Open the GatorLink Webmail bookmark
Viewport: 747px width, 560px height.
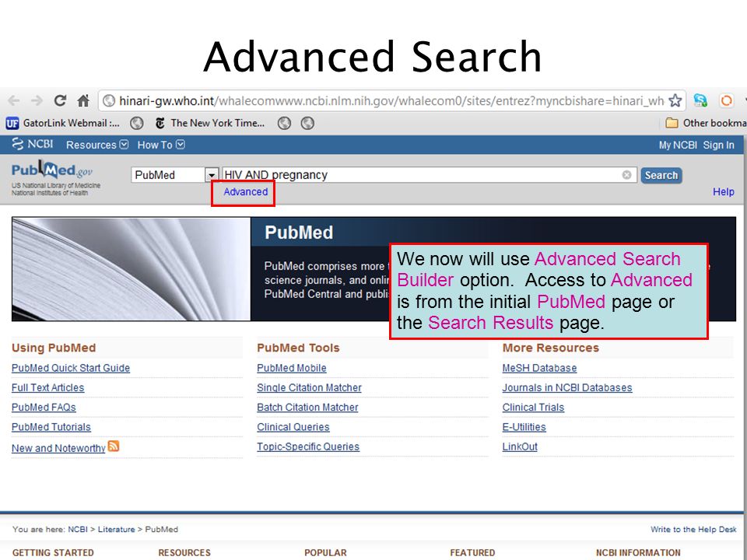(62, 124)
